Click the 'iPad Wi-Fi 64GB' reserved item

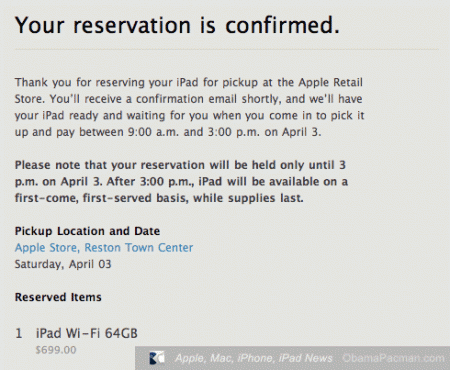pos(87,333)
